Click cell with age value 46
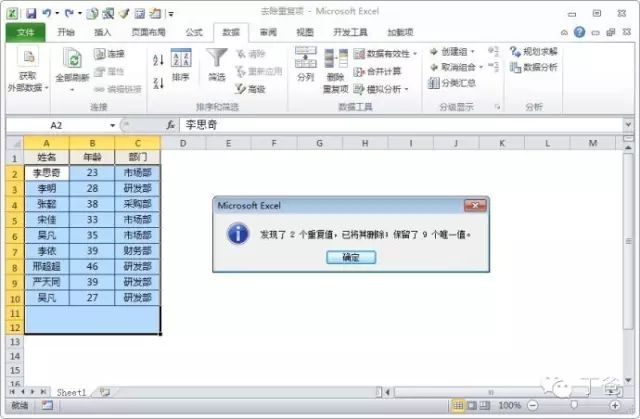This screenshot has width=640, height=419. click(x=92, y=266)
